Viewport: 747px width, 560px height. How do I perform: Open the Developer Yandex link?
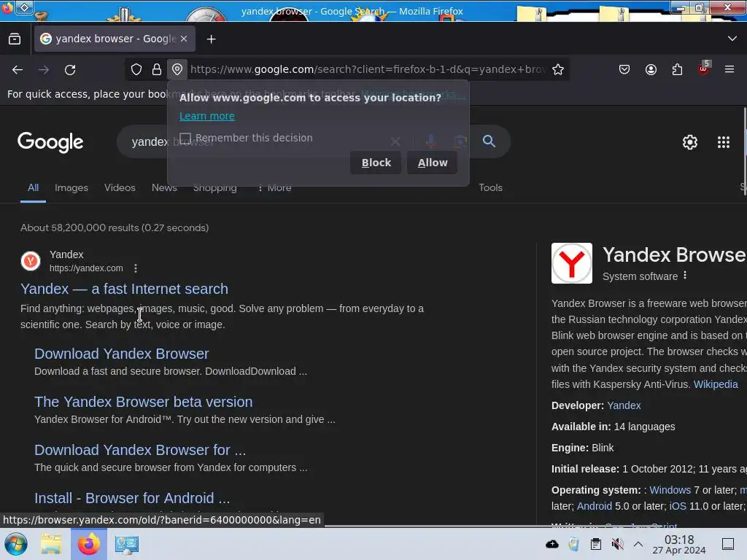tap(624, 405)
